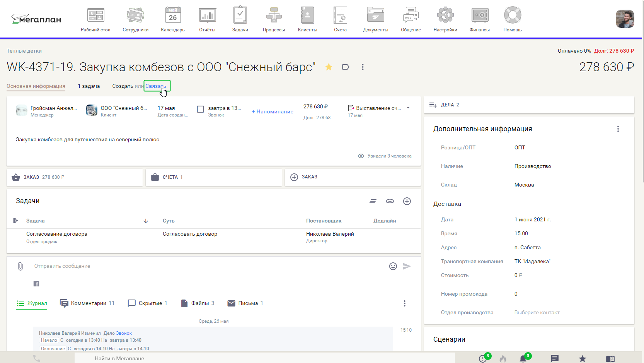Switch to Письма 1 tab
The image size is (644, 363).
click(x=245, y=303)
